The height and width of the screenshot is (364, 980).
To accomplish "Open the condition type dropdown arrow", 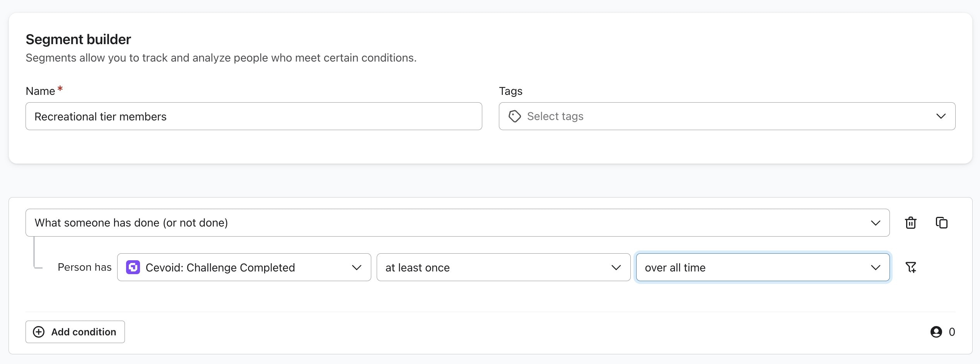I will (x=875, y=223).
